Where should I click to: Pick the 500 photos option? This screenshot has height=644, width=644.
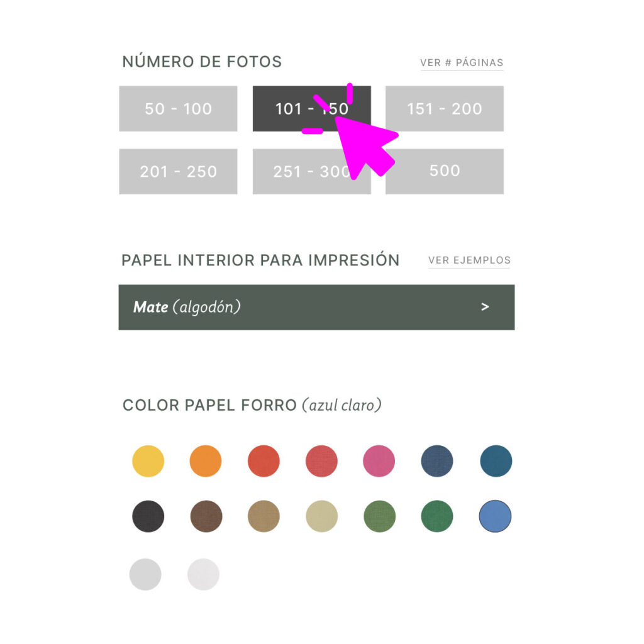[444, 171]
